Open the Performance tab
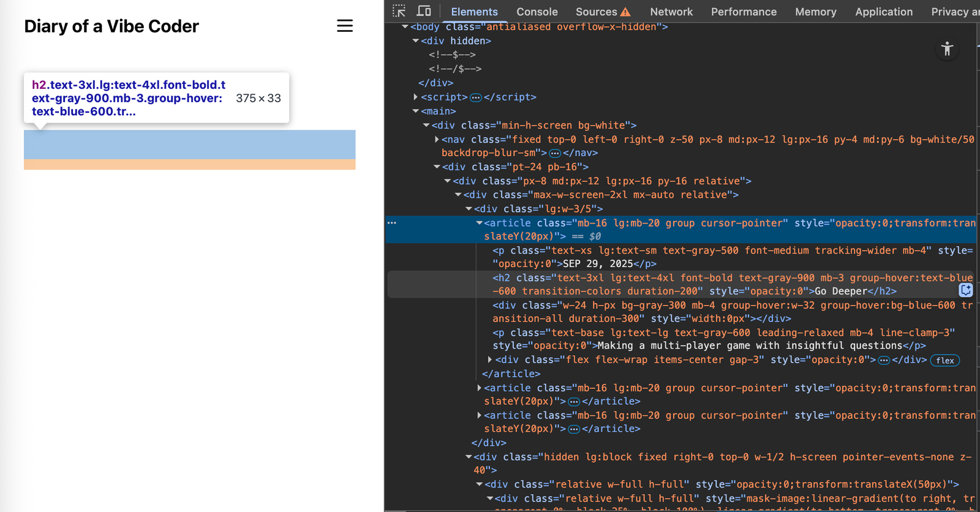This screenshot has height=512, width=980. 744,12
